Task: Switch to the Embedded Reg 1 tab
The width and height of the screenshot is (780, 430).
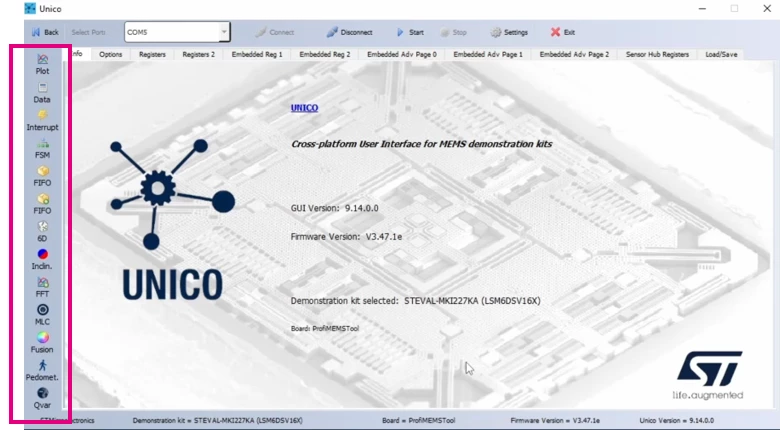Action: pyautogui.click(x=257, y=54)
